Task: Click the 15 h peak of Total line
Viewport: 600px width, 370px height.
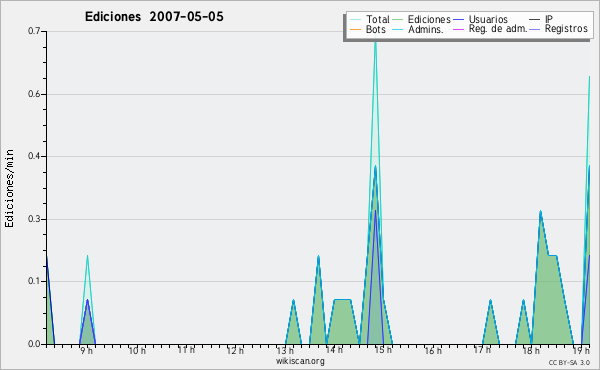Action: coord(375,41)
